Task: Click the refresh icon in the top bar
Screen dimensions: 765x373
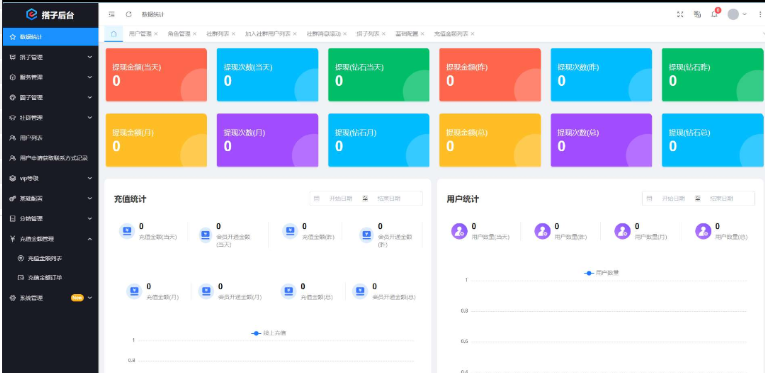Action: (x=128, y=15)
